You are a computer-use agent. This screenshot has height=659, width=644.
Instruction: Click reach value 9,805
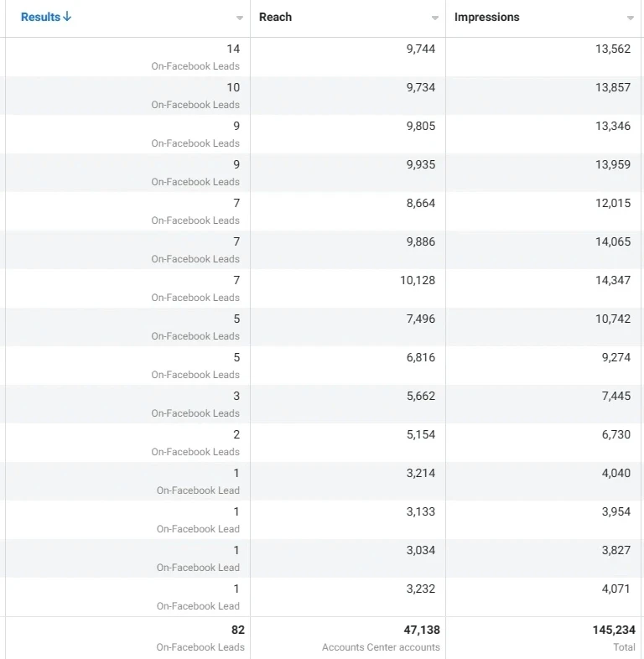(x=421, y=127)
